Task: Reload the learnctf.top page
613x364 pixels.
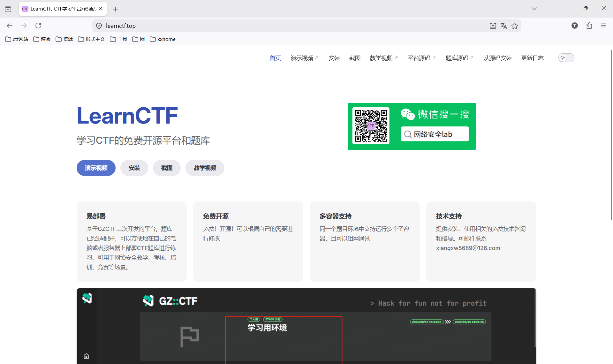Action: [38, 26]
